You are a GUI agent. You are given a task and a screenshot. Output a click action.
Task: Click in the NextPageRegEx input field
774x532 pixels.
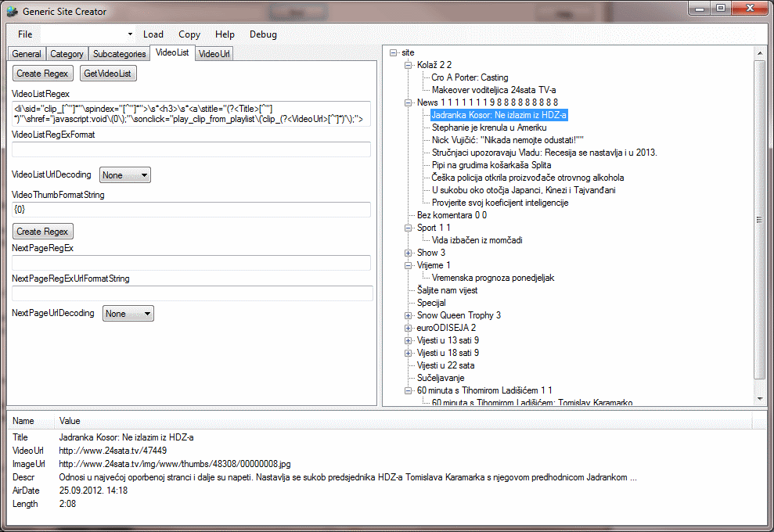coord(191,264)
